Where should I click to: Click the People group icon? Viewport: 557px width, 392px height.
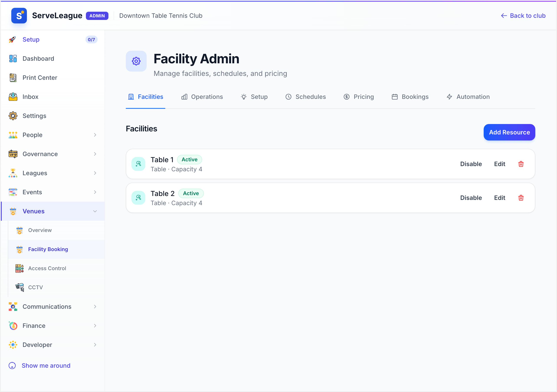point(13,135)
